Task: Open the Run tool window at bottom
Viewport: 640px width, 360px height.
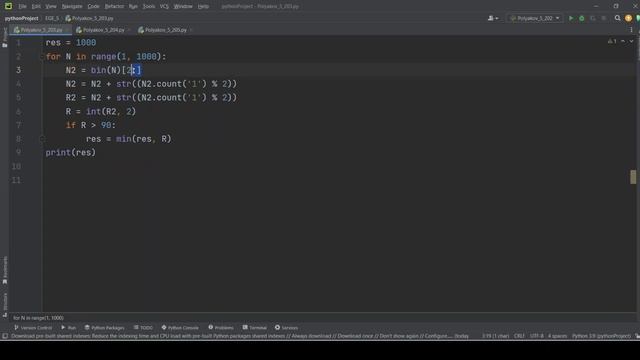Action: 69,328
